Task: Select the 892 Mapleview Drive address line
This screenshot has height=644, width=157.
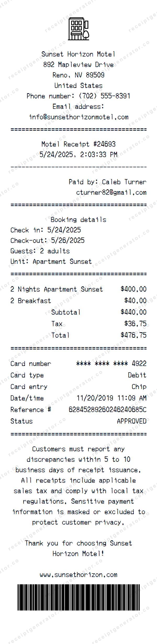Action: pos(78,65)
